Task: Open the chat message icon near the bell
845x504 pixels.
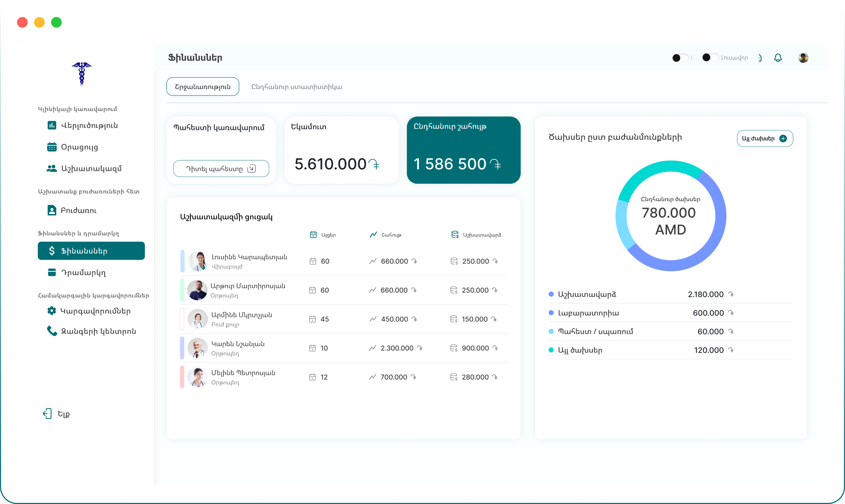Action: [760, 58]
